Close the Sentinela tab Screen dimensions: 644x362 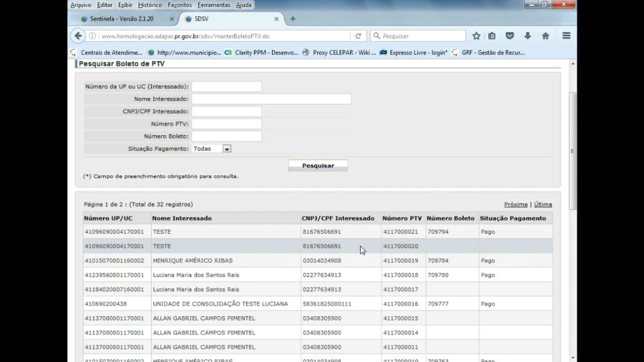click(x=172, y=19)
